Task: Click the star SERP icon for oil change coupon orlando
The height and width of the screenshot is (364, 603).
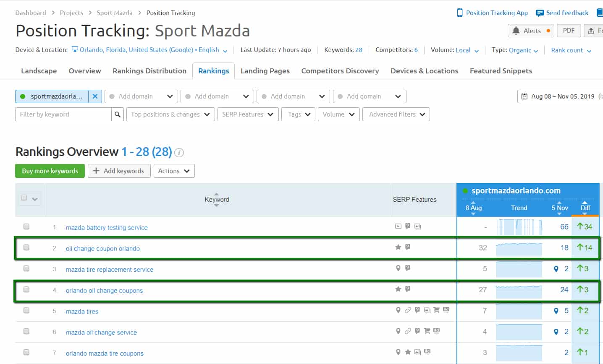Action: (x=398, y=247)
